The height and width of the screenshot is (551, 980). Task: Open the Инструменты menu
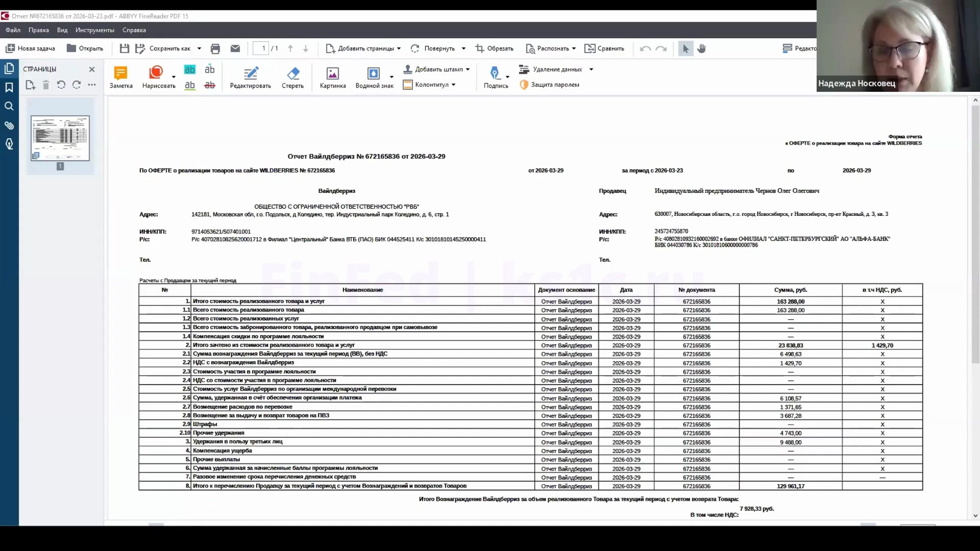tap(94, 30)
